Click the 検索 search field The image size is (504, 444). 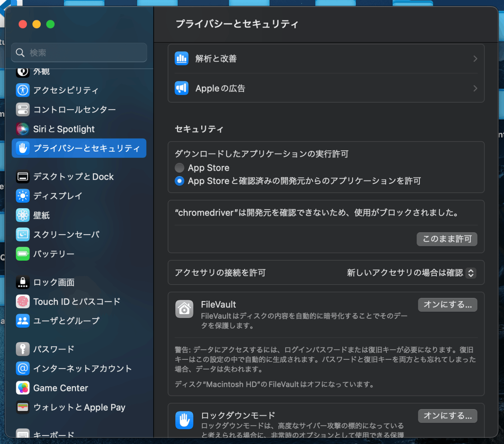pyautogui.click(x=79, y=53)
